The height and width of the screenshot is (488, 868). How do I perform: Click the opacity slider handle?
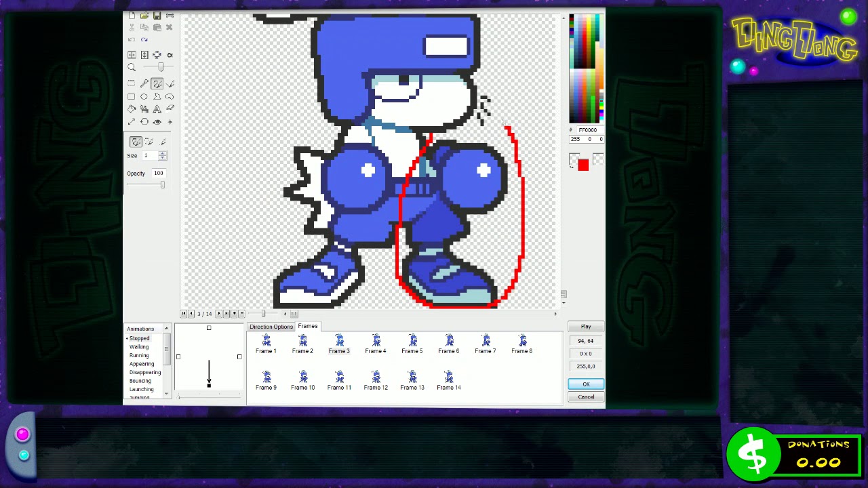163,184
